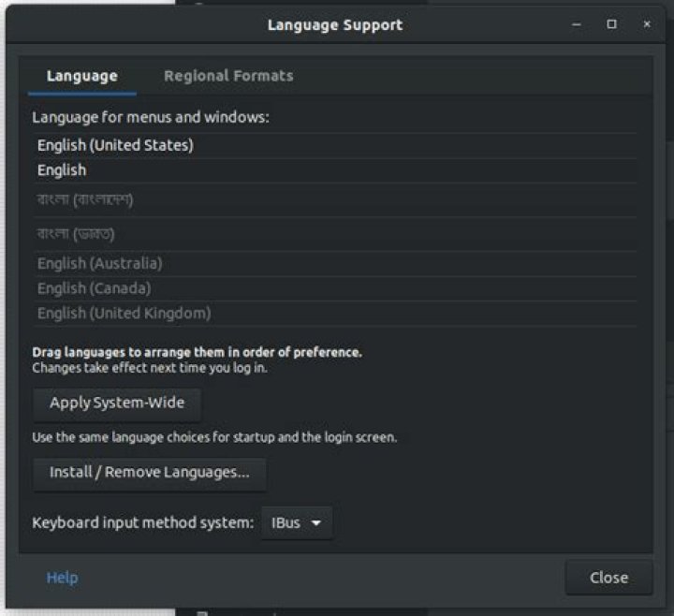Click the window close X icon
674x616 pixels.
click(x=647, y=24)
